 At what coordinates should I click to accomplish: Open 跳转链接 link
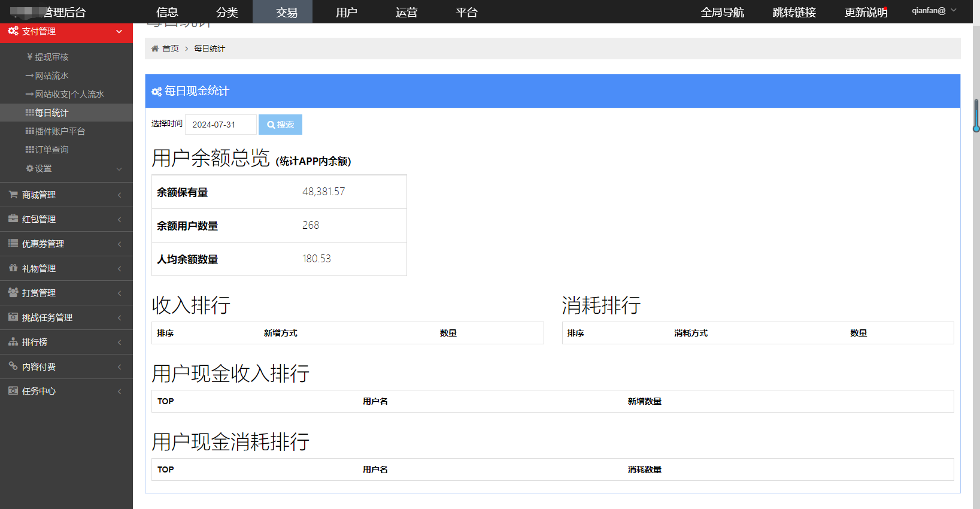(794, 12)
